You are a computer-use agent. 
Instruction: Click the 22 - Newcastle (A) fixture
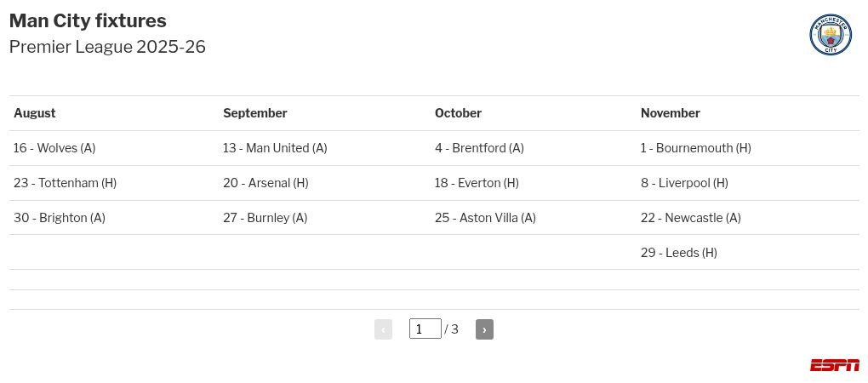[690, 218]
